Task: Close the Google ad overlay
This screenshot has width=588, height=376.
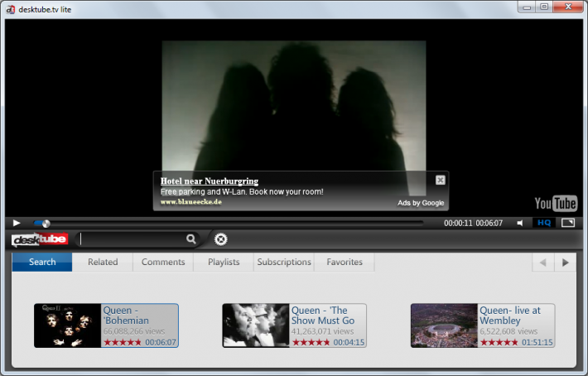Action: pos(441,180)
